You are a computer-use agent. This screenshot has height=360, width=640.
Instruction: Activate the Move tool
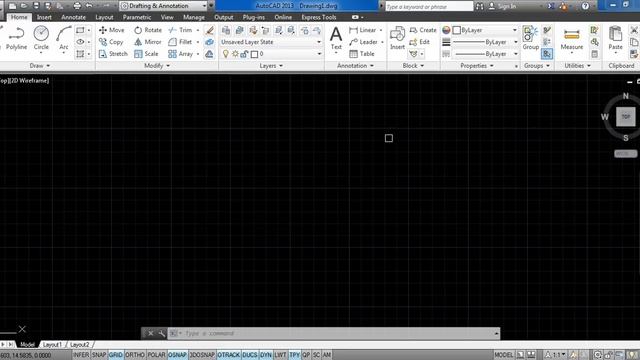click(111, 30)
